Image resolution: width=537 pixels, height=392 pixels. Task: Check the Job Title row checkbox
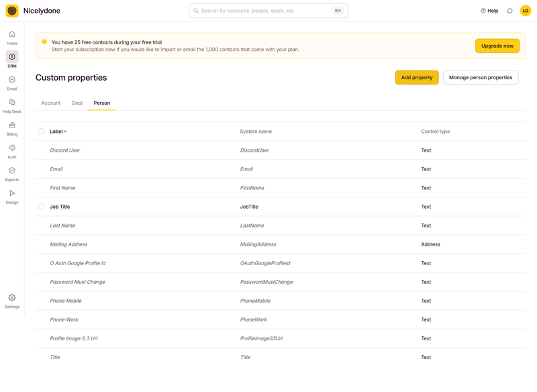(41, 207)
